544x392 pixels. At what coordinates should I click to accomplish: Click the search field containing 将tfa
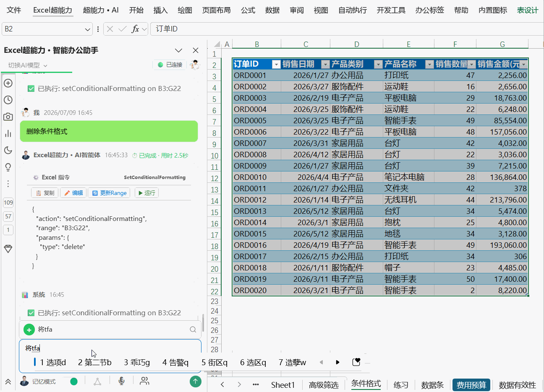(x=110, y=330)
